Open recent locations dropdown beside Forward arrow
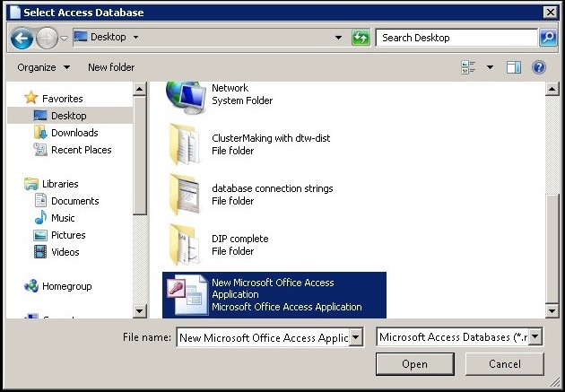Viewport: 565px width, 392px height. pyautogui.click(x=65, y=39)
